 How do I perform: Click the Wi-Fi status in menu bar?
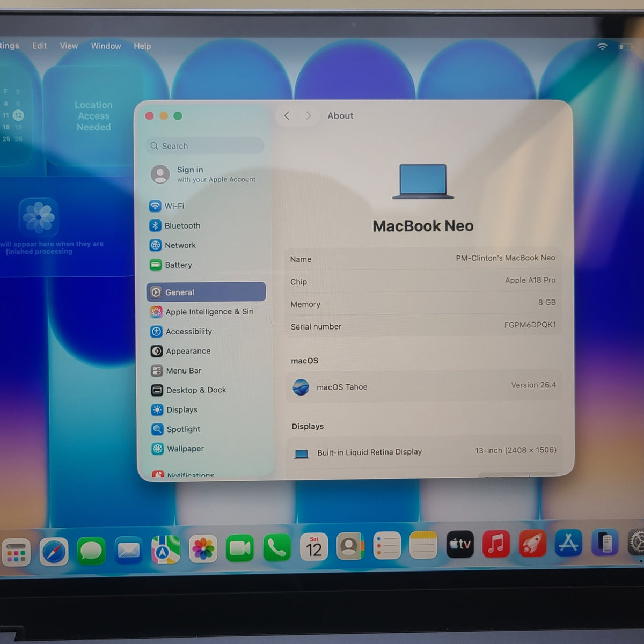(x=602, y=47)
